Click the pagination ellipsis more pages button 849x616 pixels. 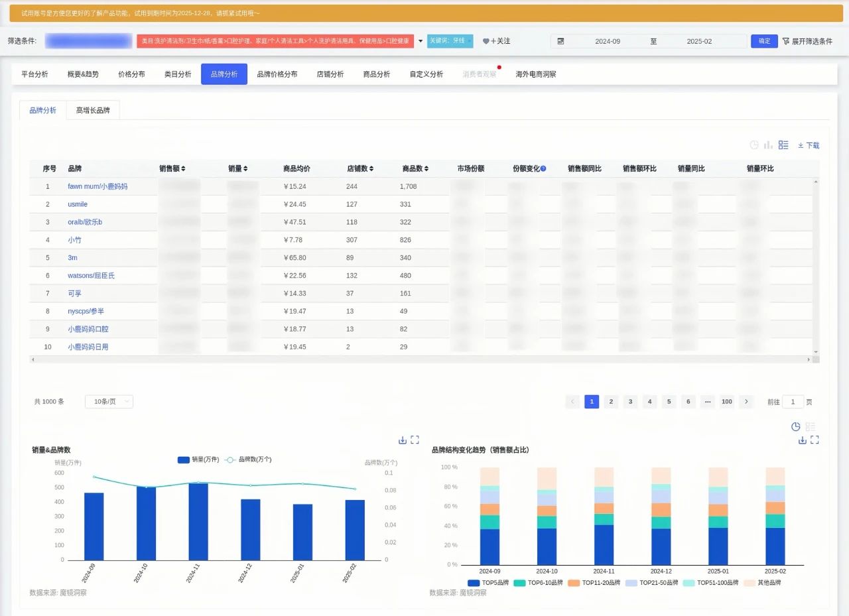708,401
